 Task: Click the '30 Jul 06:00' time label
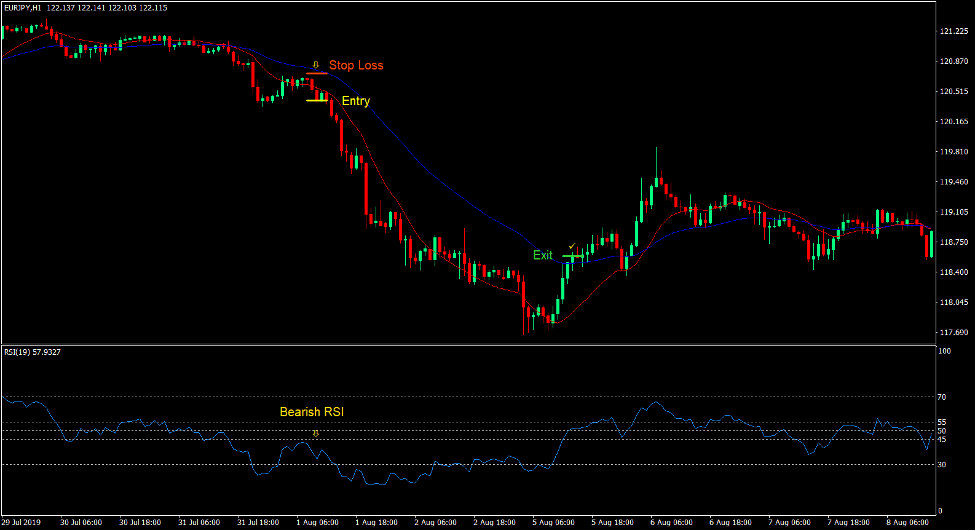coord(81,522)
